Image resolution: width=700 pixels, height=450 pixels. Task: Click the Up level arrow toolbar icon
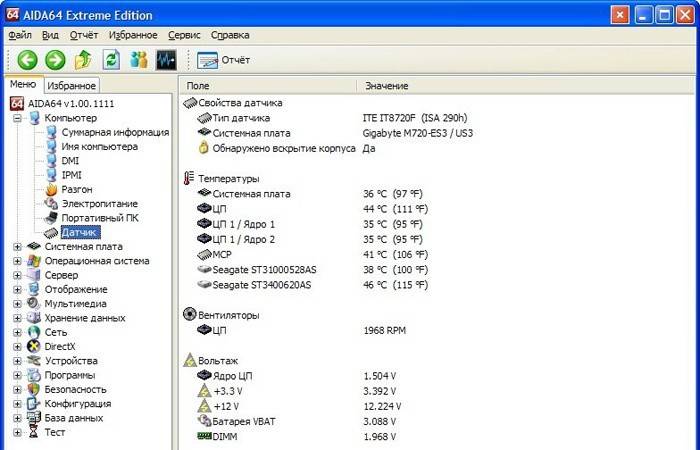pyautogui.click(x=83, y=60)
